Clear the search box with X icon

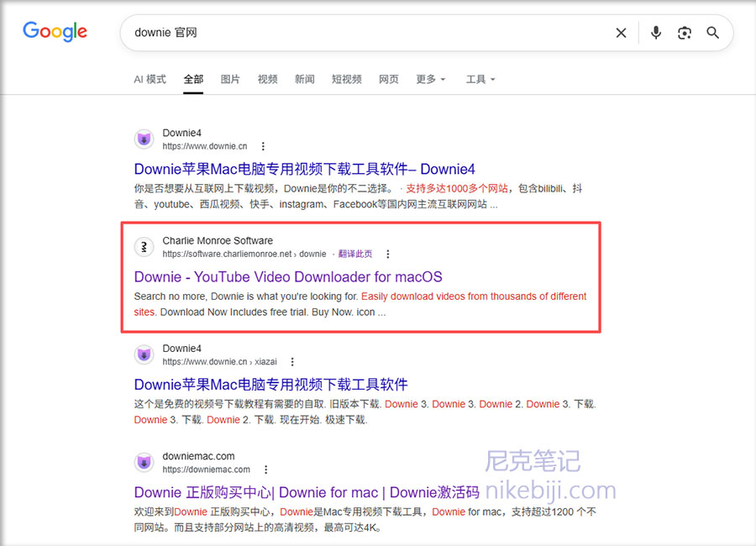pos(621,33)
